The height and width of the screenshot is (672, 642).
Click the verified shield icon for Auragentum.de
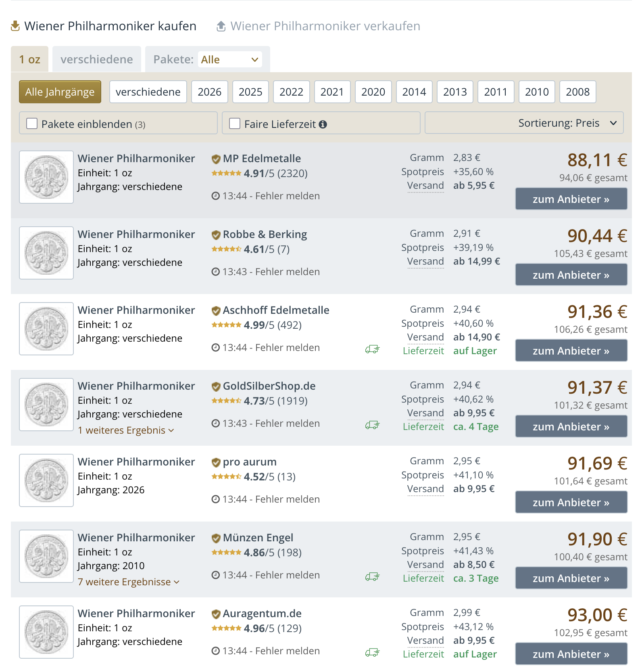click(x=216, y=614)
